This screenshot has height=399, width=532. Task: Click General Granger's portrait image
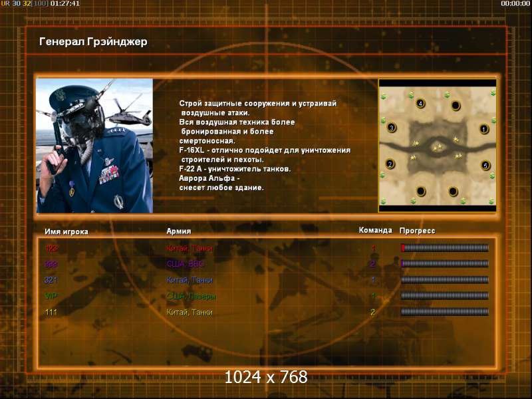(94, 146)
